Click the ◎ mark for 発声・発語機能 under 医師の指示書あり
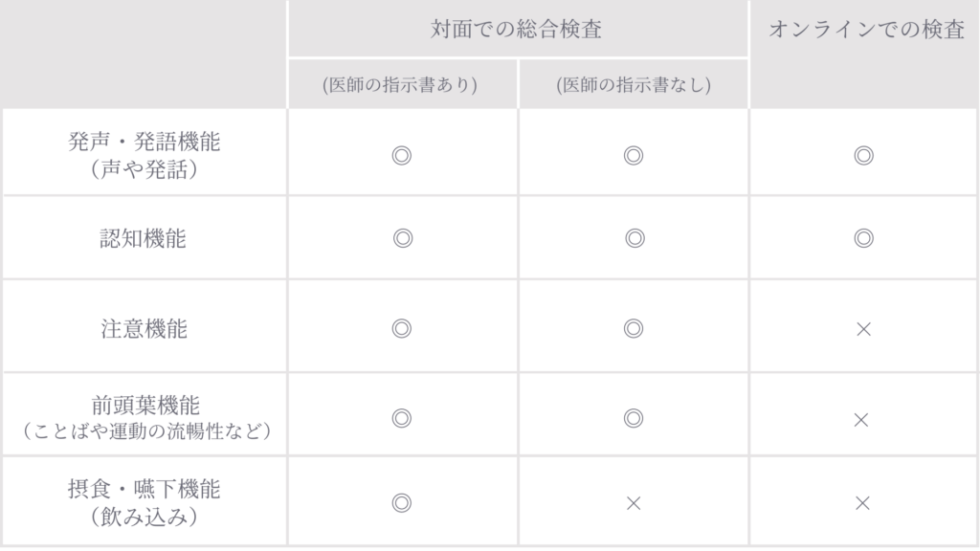The height and width of the screenshot is (551, 980). [x=402, y=155]
